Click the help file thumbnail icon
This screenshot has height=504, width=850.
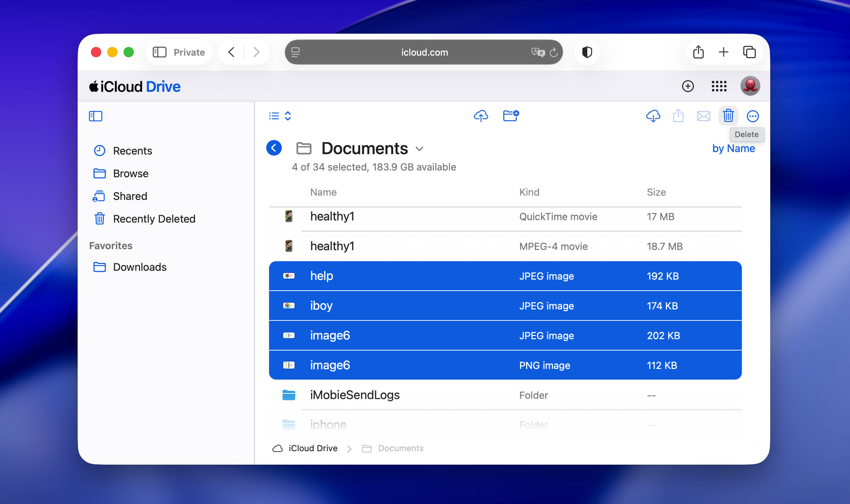tap(289, 276)
